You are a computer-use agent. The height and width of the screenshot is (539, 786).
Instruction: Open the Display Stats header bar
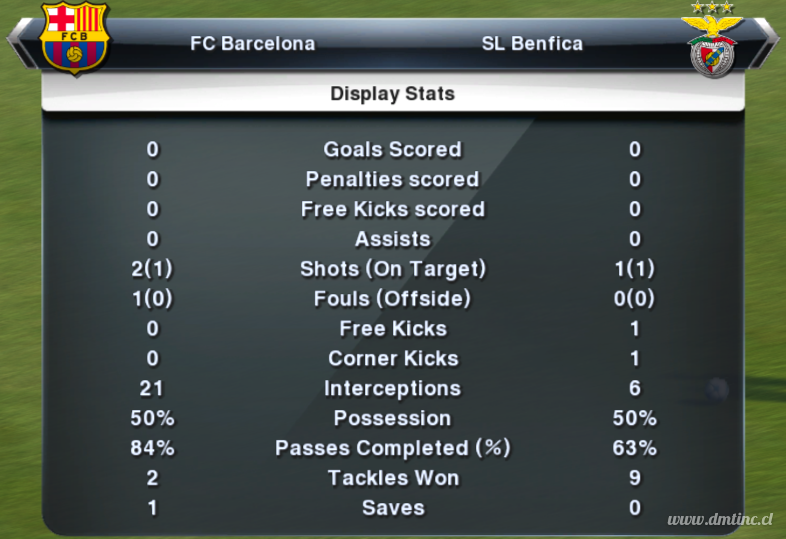point(392,93)
